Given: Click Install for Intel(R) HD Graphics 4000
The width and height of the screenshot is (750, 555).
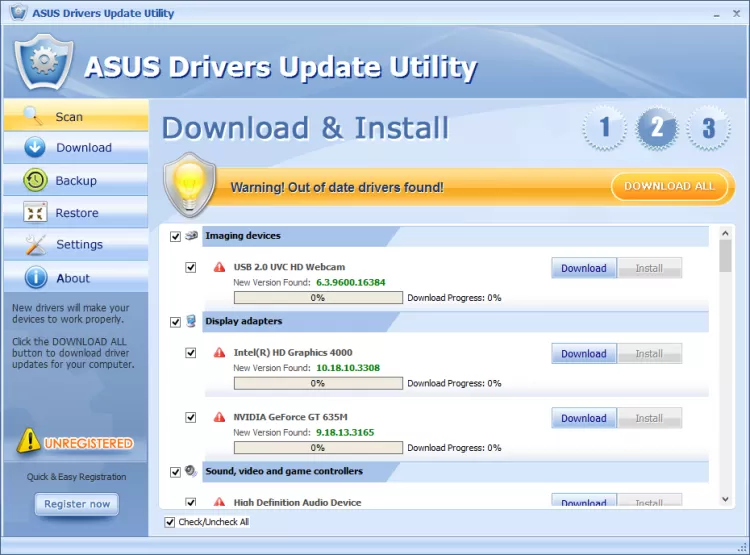Looking at the screenshot, I should 650,354.
